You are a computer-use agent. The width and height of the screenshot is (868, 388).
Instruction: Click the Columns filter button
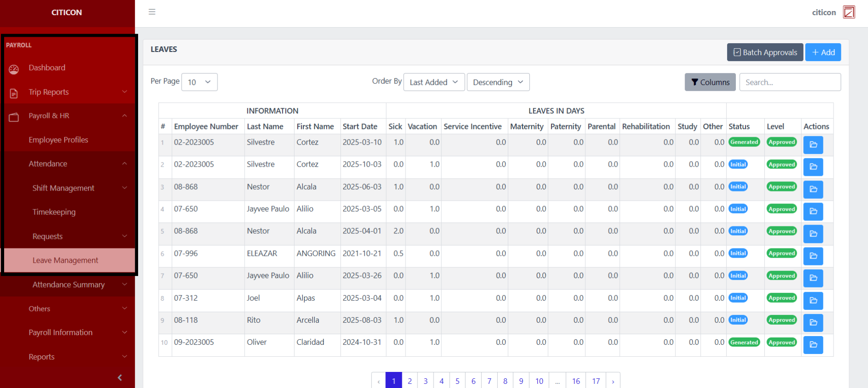click(710, 82)
